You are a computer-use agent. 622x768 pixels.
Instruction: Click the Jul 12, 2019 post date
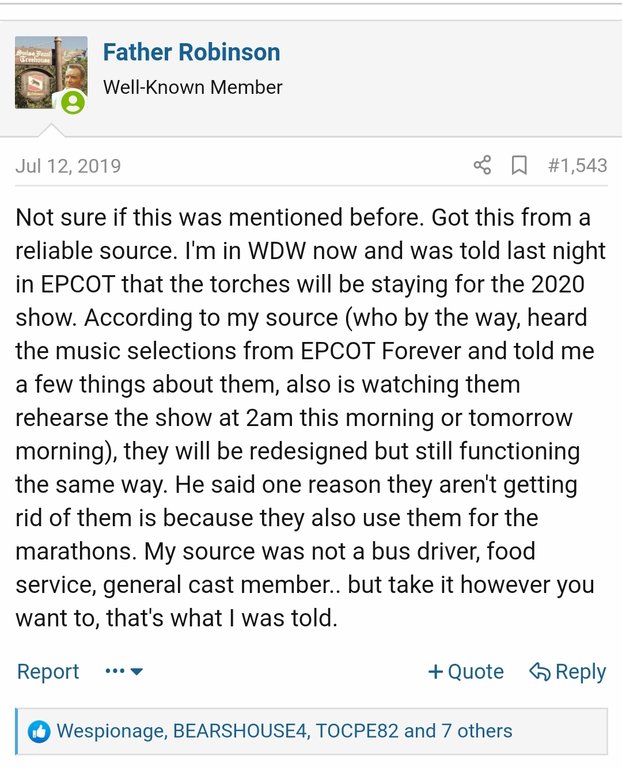click(x=68, y=166)
